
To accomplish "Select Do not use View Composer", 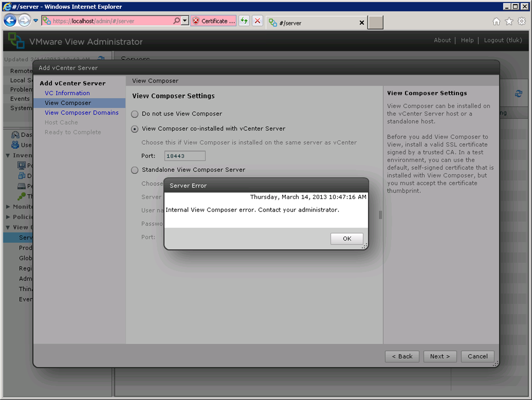I will pos(135,114).
